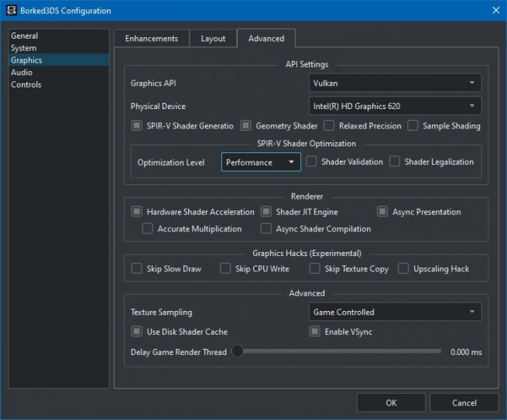Click the Borked3DS app icon in title bar
Screen dimensions: 507x420
(x=12, y=10)
